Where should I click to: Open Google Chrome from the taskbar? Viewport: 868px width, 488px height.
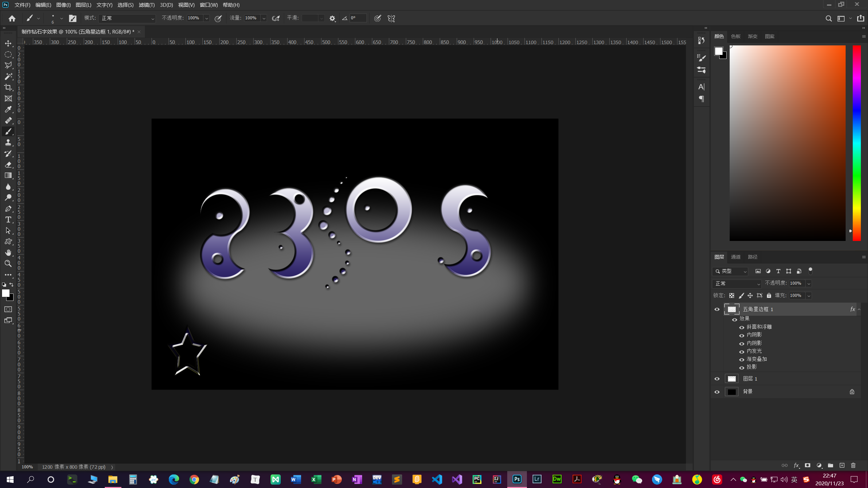click(x=194, y=479)
